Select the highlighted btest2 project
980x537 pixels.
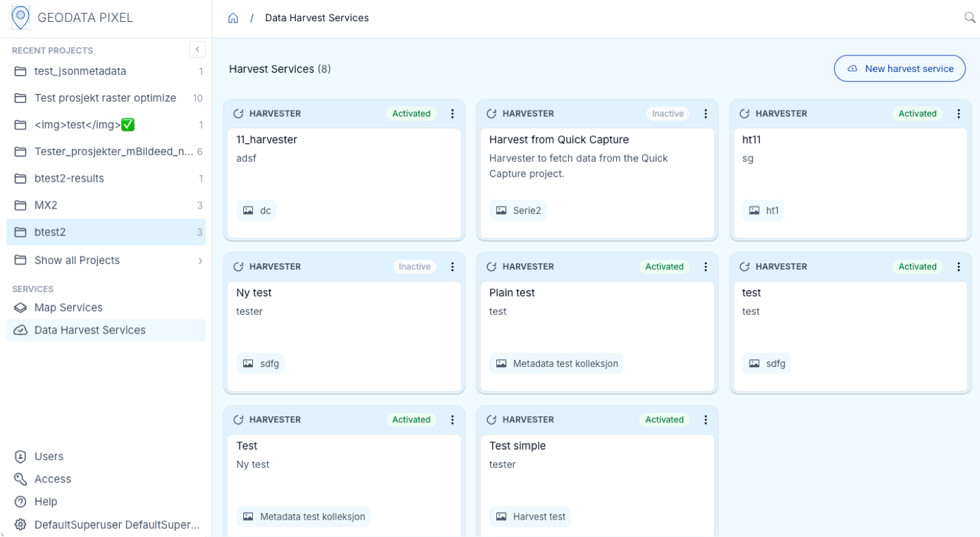tap(106, 232)
